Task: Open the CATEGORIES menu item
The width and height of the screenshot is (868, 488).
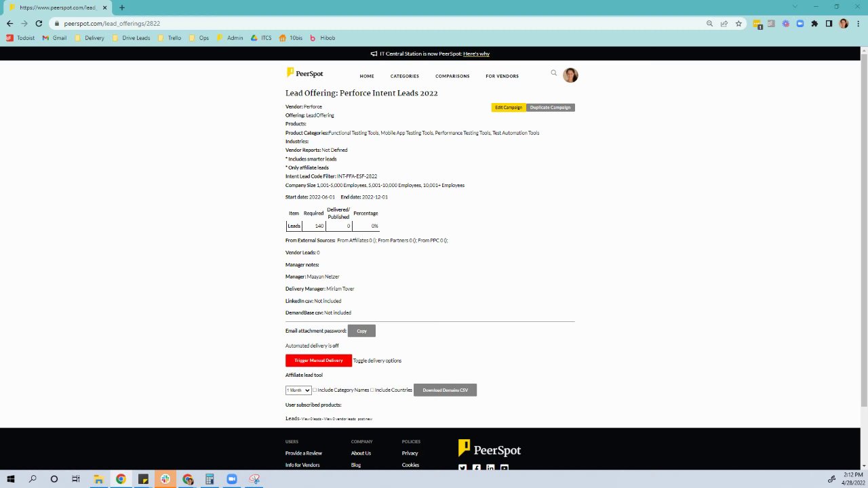Action: [405, 76]
